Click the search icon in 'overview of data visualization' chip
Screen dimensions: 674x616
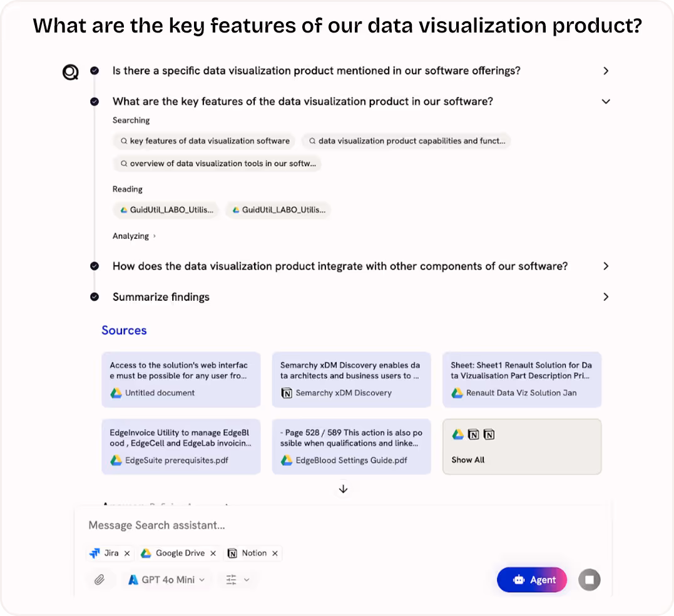[124, 164]
